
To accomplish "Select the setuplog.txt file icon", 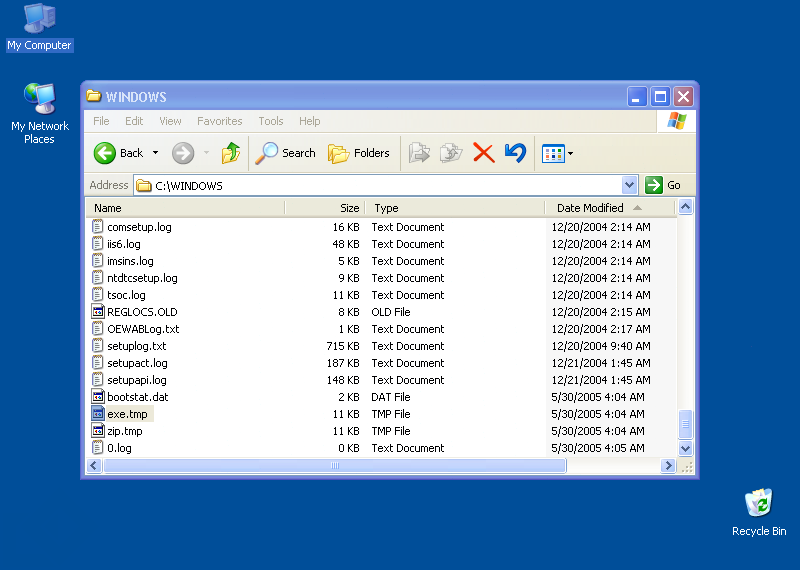I will pyautogui.click(x=97, y=345).
